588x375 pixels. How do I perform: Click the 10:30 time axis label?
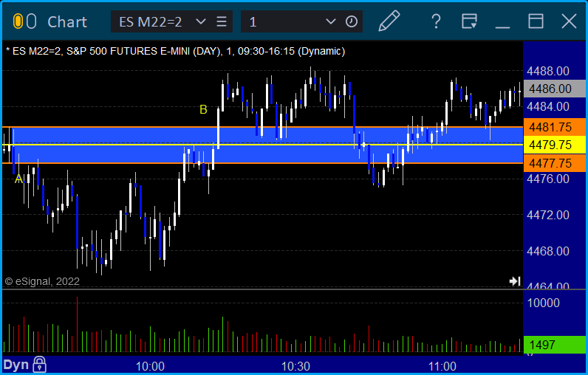tap(296, 366)
